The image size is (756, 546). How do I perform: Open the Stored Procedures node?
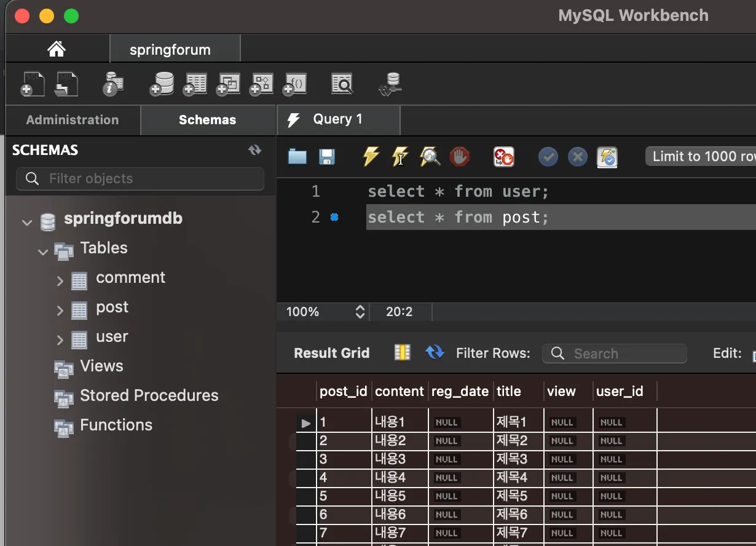coord(149,395)
